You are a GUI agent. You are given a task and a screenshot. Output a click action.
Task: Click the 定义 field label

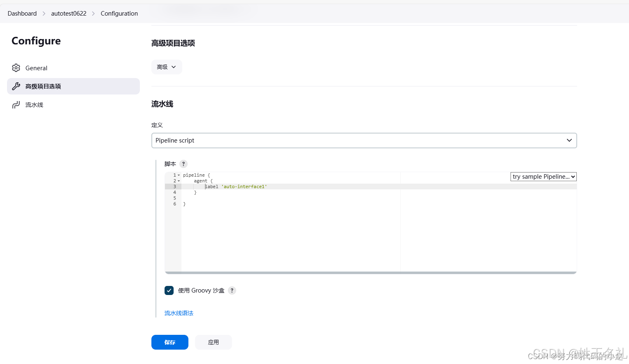(157, 125)
